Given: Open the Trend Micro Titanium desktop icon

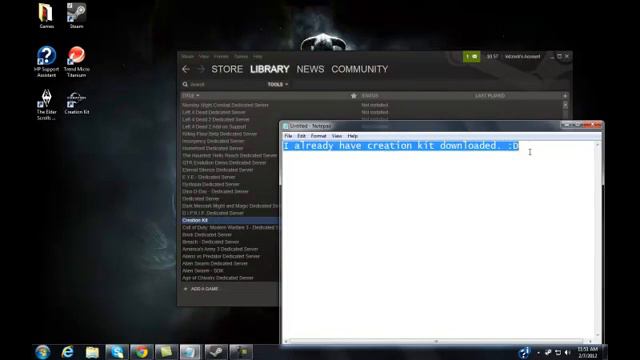Looking at the screenshot, I should 76,61.
